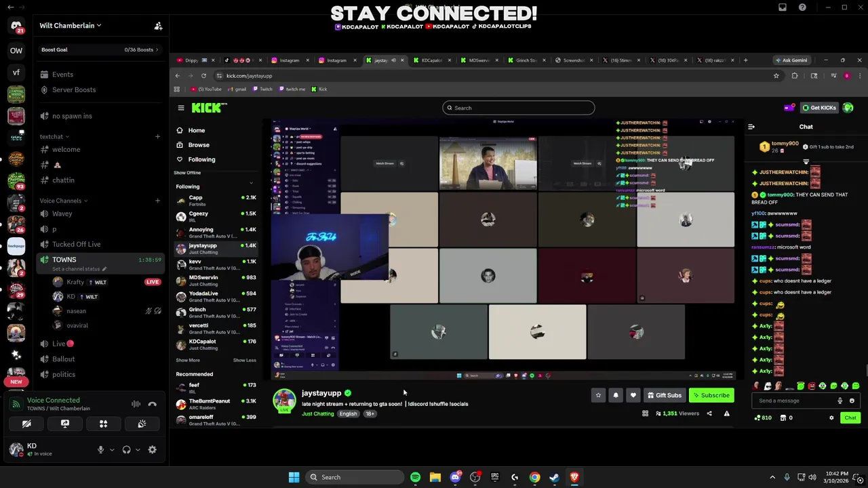Open Discord noise suppression waveform icon
Screen dimensions: 868x488
(136, 404)
